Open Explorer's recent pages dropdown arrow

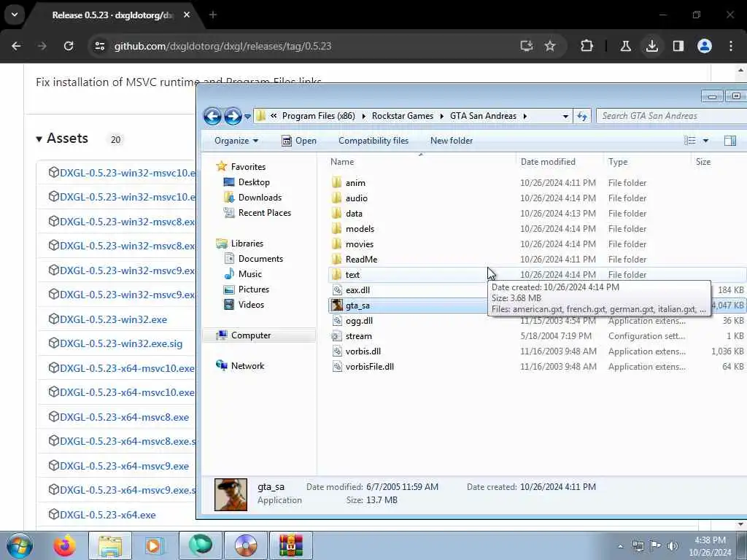[247, 116]
